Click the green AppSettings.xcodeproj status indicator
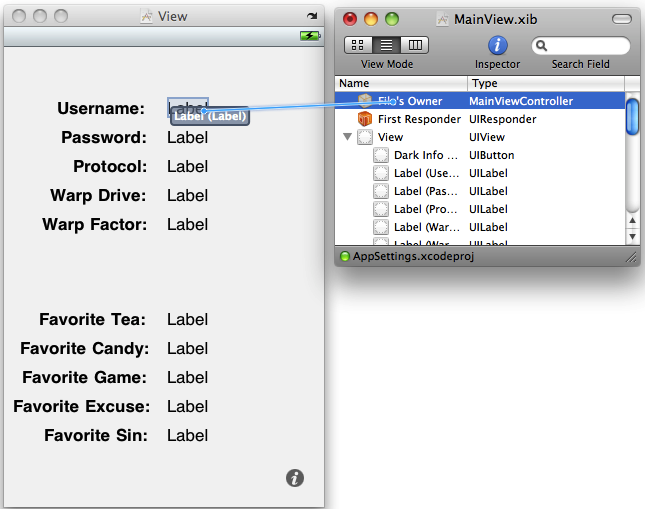The image size is (645, 509). point(344,256)
